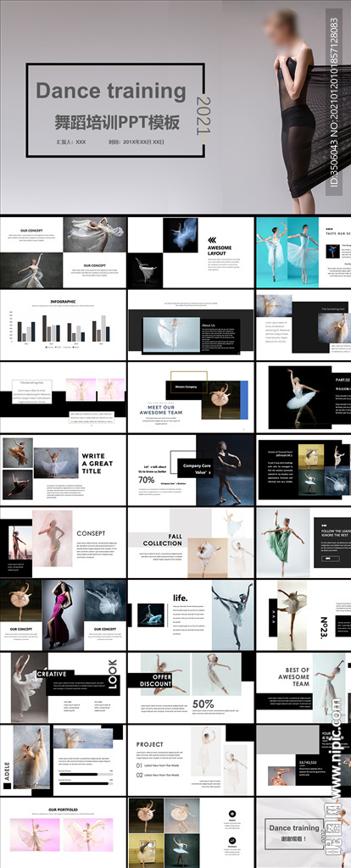
Task: Open the OUR PORTFOLIO slide thumbnail
Action: tap(63, 832)
